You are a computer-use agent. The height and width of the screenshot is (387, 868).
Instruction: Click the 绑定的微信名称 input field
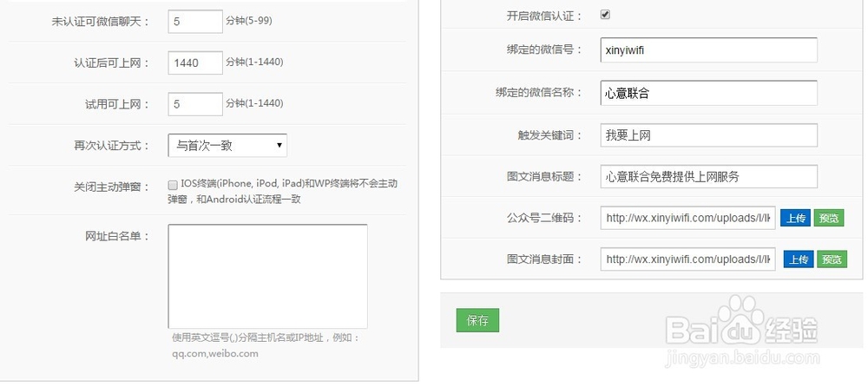(708, 93)
